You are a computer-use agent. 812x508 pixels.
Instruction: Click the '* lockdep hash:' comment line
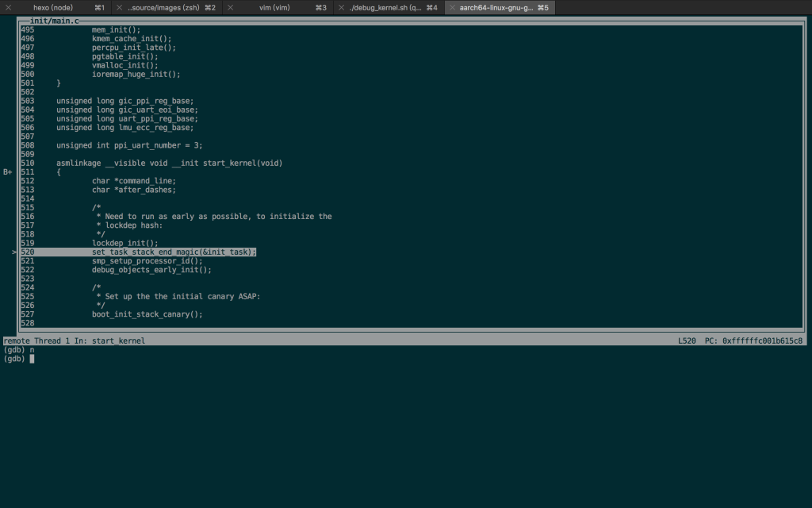coord(129,225)
